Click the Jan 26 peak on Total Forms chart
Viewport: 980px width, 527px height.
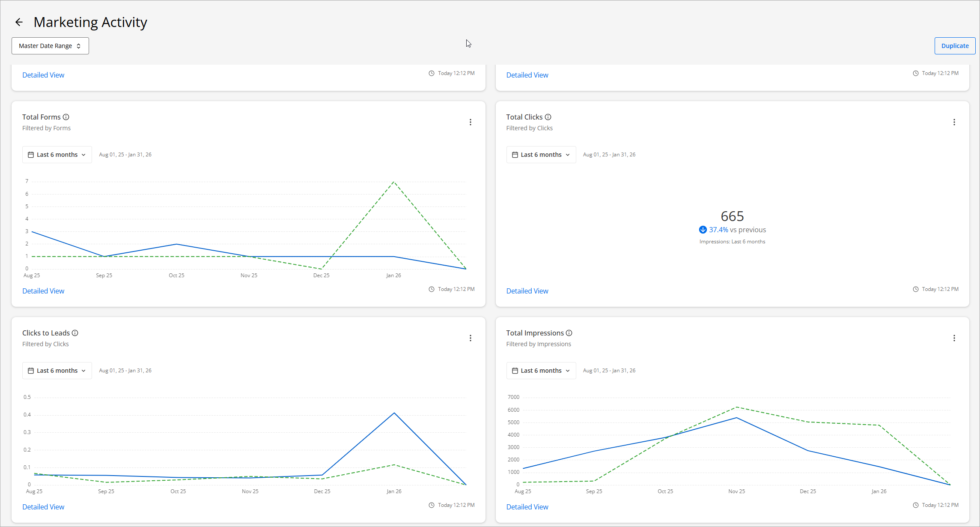click(x=393, y=182)
